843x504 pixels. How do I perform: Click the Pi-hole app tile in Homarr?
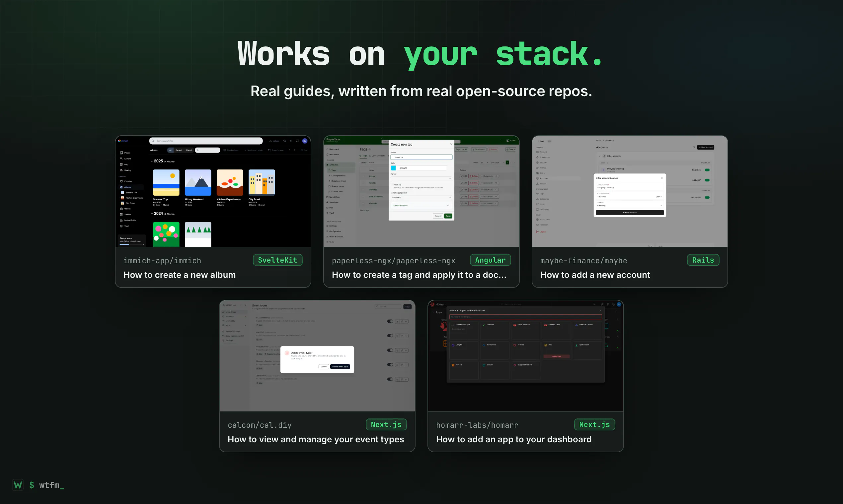pos(525,350)
